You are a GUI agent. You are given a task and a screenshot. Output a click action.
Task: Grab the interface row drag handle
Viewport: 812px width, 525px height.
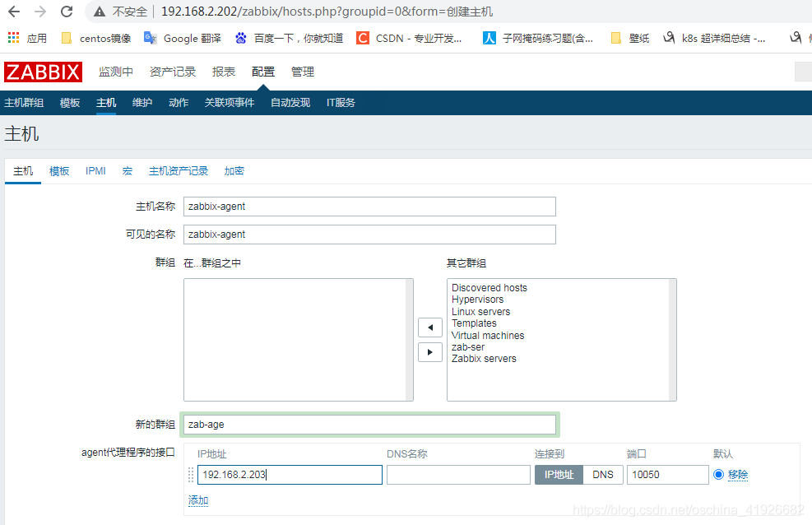191,475
